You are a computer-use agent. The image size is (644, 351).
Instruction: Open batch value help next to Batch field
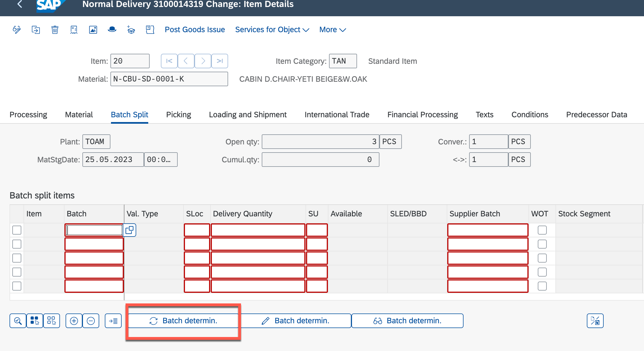pyautogui.click(x=129, y=230)
